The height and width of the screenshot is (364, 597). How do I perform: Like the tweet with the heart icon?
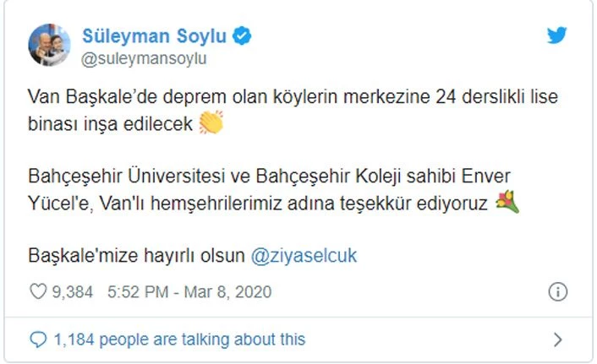point(37,291)
